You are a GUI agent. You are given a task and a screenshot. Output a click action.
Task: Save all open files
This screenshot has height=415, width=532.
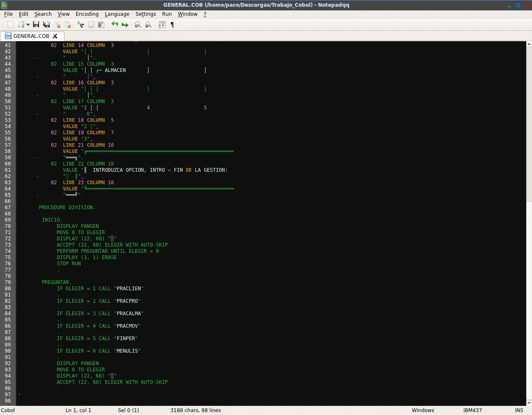[x=47, y=25]
